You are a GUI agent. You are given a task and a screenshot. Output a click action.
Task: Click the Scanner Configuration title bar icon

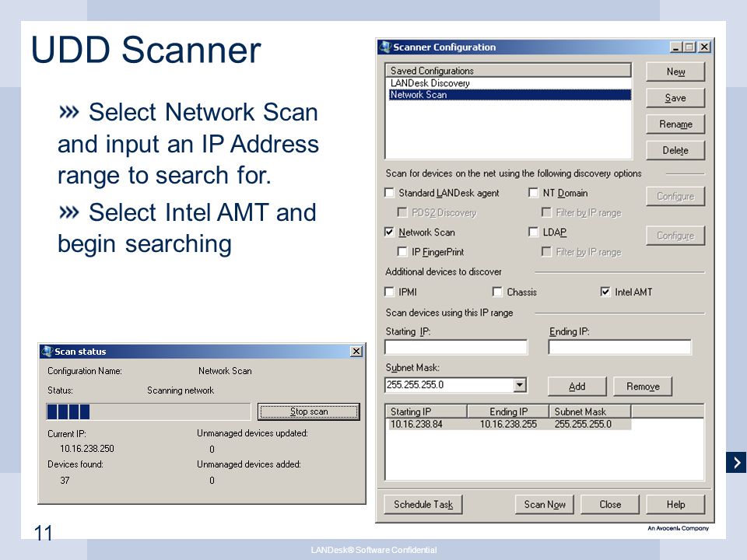384,47
